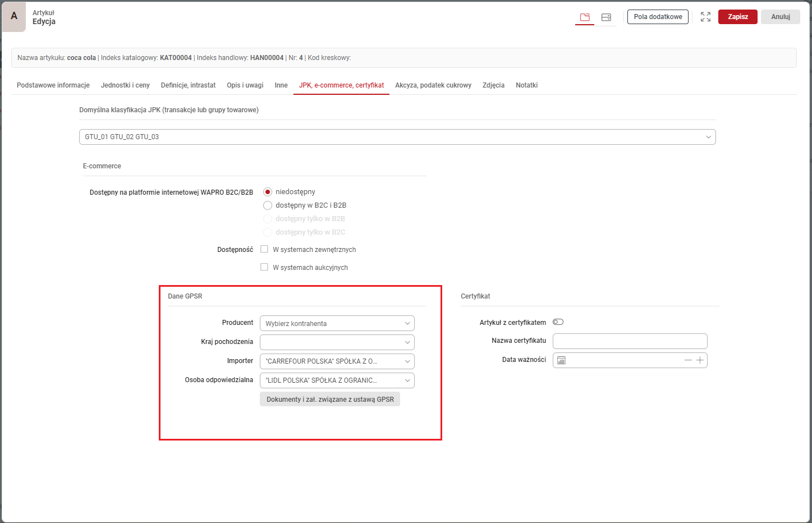Switch to the stacked panel layout icon
This screenshot has height=523, width=812.
(606, 17)
